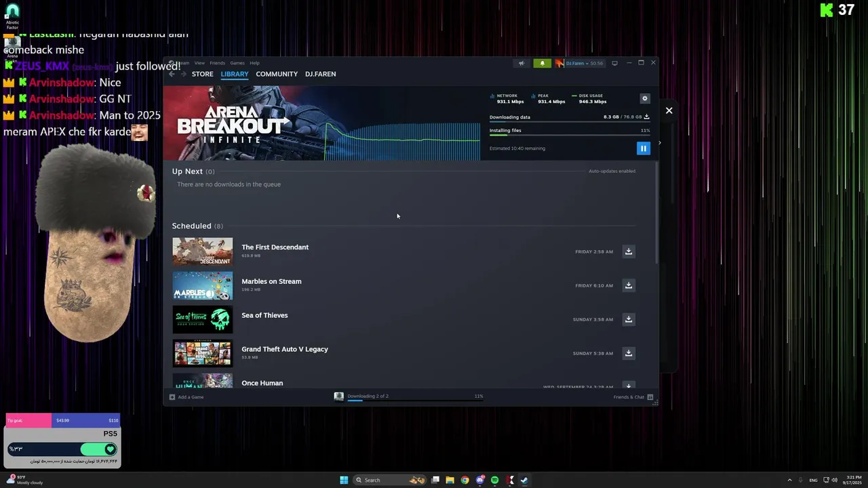Screen dimensions: 868x488
Task: Open the Windows Start menu
Action: [344, 480]
